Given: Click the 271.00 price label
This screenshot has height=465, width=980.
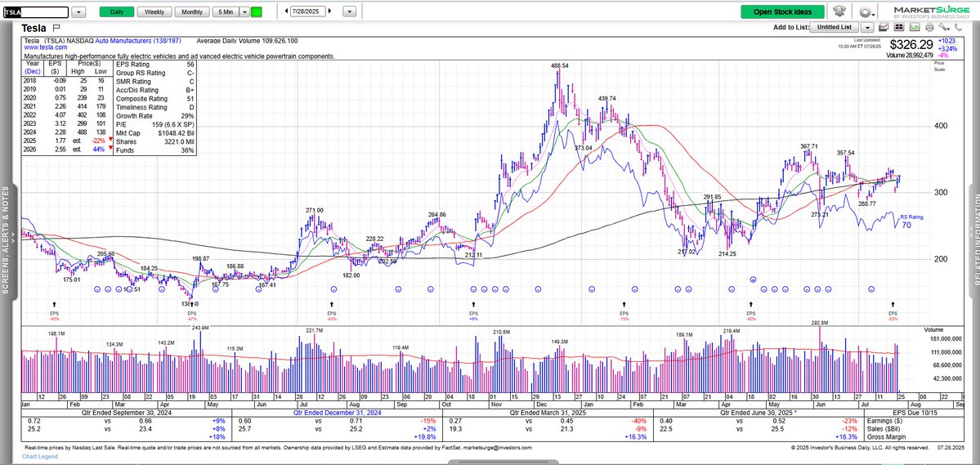Looking at the screenshot, I should point(315,211).
